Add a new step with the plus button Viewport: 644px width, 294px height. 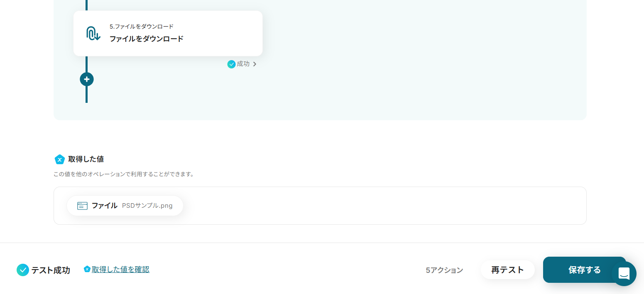[87, 79]
